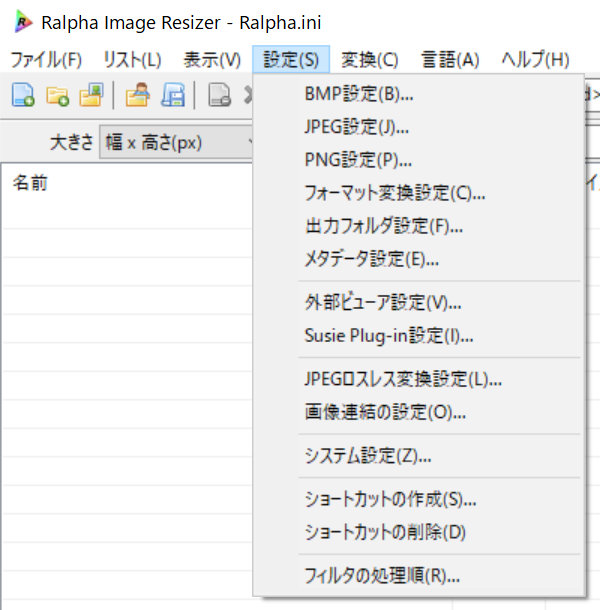This screenshot has height=610, width=600.
Task: Click the remove file from list icon
Action: click(220, 95)
